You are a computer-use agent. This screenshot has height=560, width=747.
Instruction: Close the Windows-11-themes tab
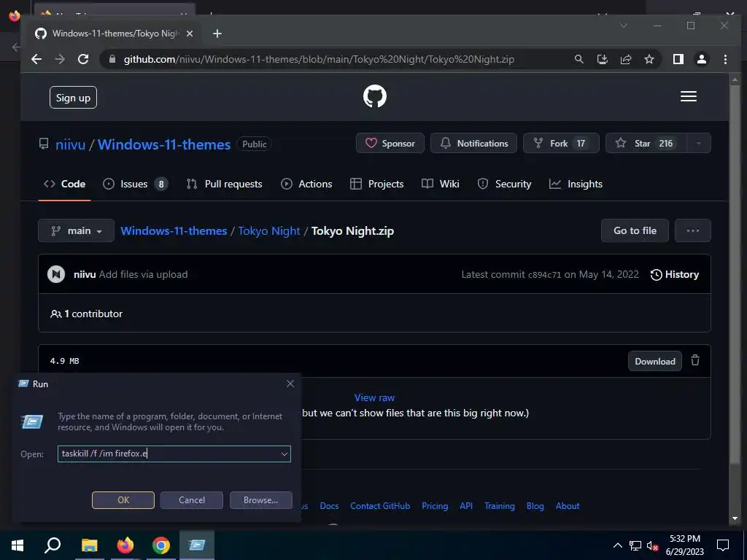coord(190,34)
